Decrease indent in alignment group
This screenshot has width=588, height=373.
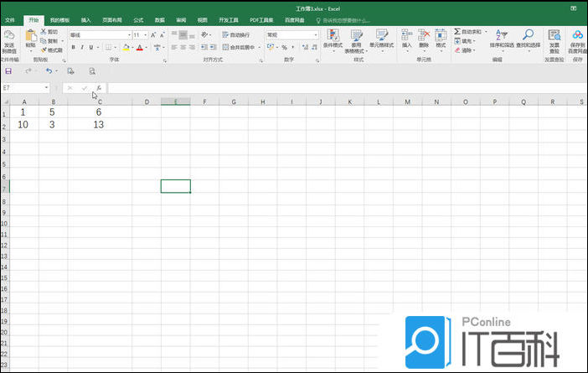pos(204,47)
